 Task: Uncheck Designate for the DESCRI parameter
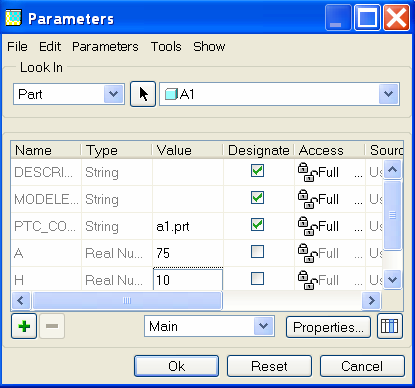click(x=257, y=171)
